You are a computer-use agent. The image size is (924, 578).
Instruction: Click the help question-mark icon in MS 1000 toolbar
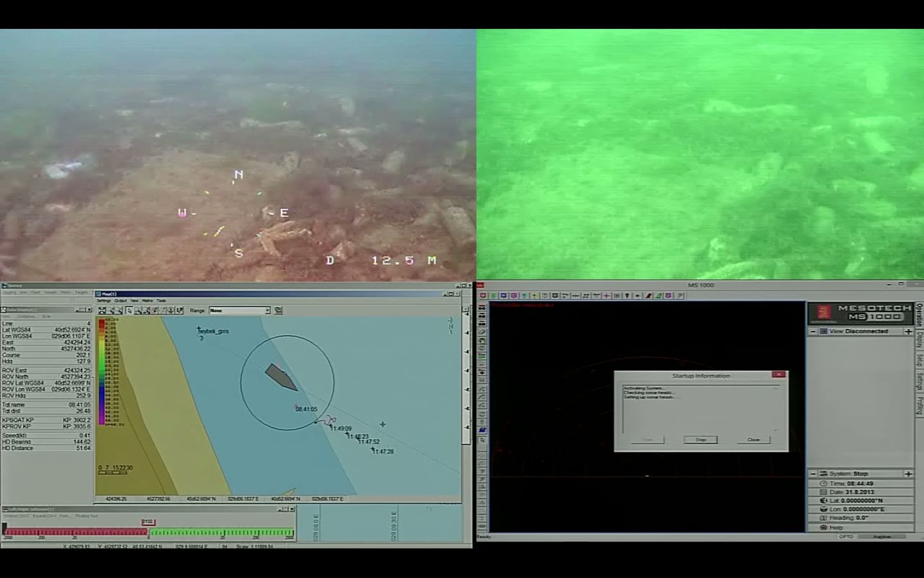680,296
